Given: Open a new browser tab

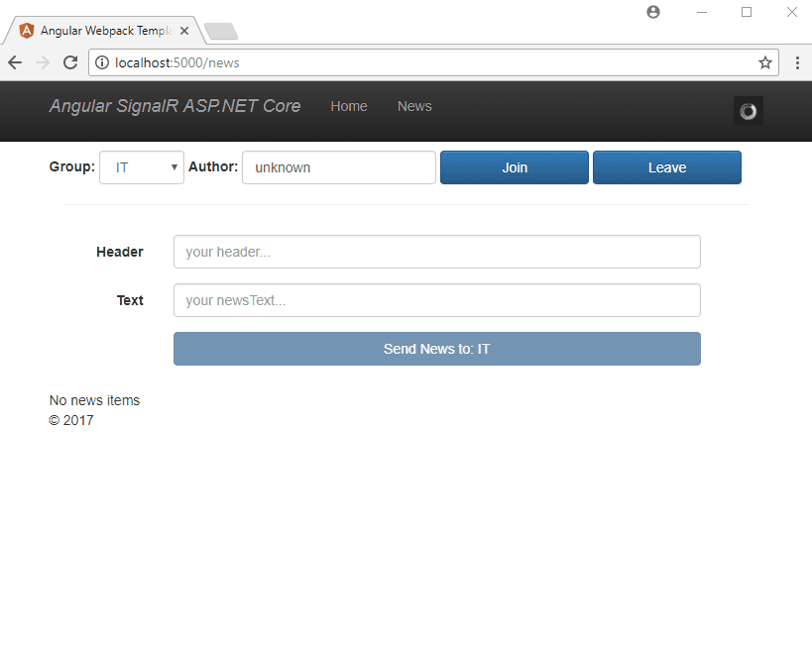Looking at the screenshot, I should coord(220,32).
